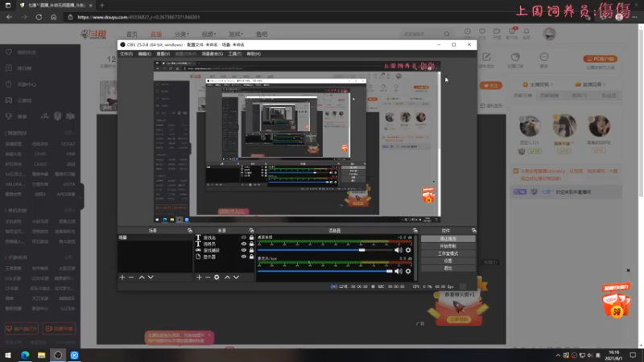The image size is (644, 362).
Task: Open the 工具(T) menu in OBS
Action: click(235, 54)
